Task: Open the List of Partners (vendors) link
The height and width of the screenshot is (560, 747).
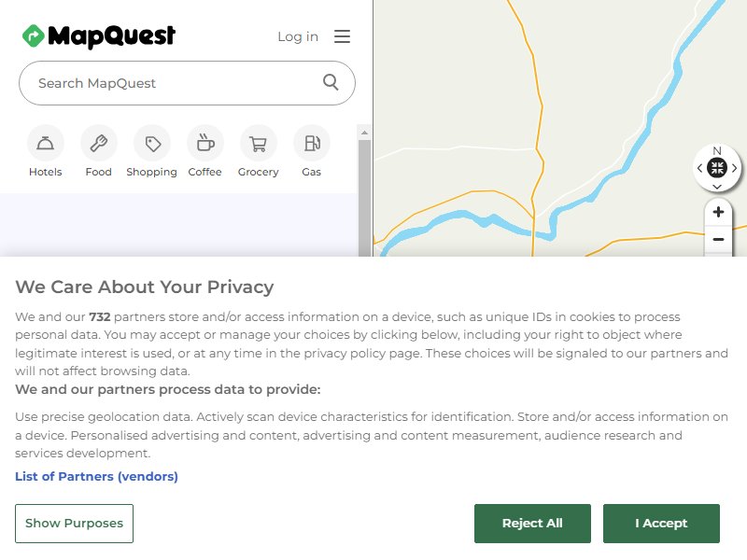Action: click(x=97, y=476)
